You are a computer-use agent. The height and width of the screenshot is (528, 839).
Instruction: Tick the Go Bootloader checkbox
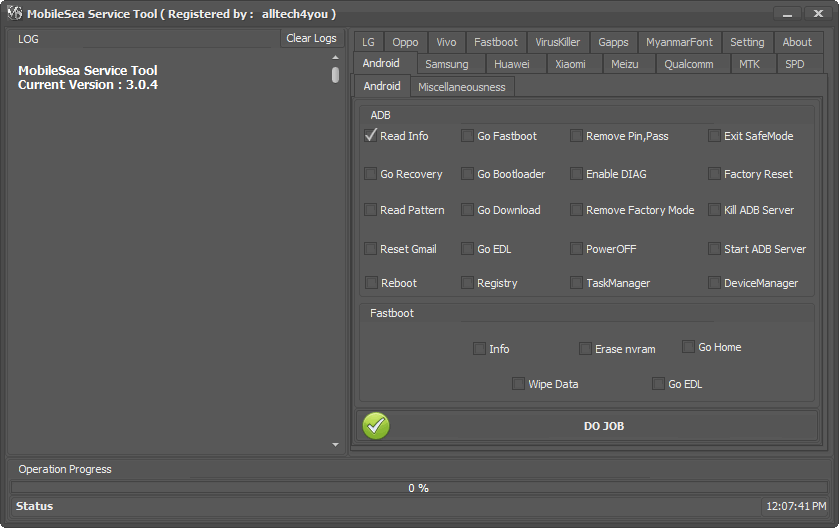tap(467, 174)
